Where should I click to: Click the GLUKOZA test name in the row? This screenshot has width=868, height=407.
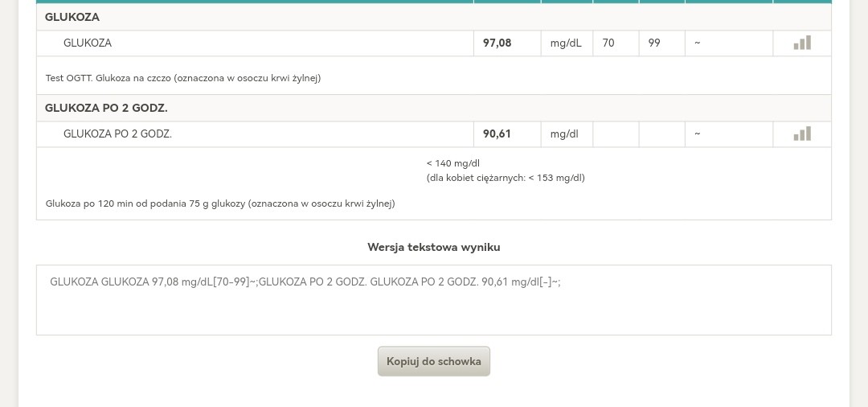(88, 43)
